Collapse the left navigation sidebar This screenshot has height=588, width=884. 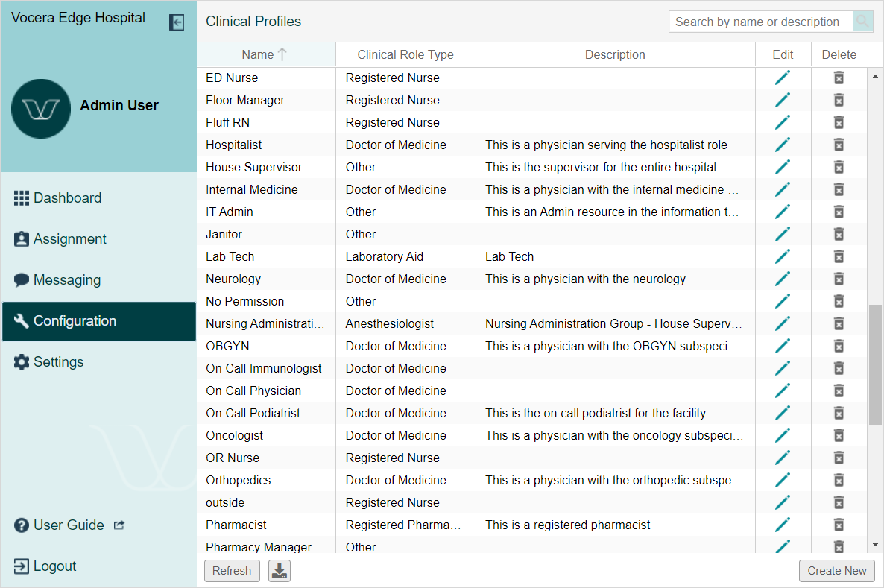177,22
